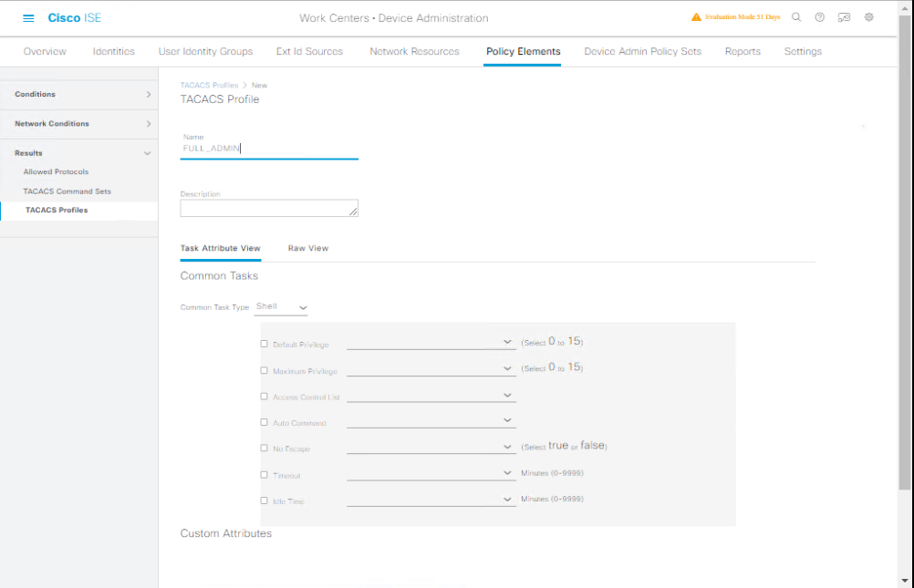Enable the Idle Time checkbox
Screen dimensions: 914x588
[264, 500]
